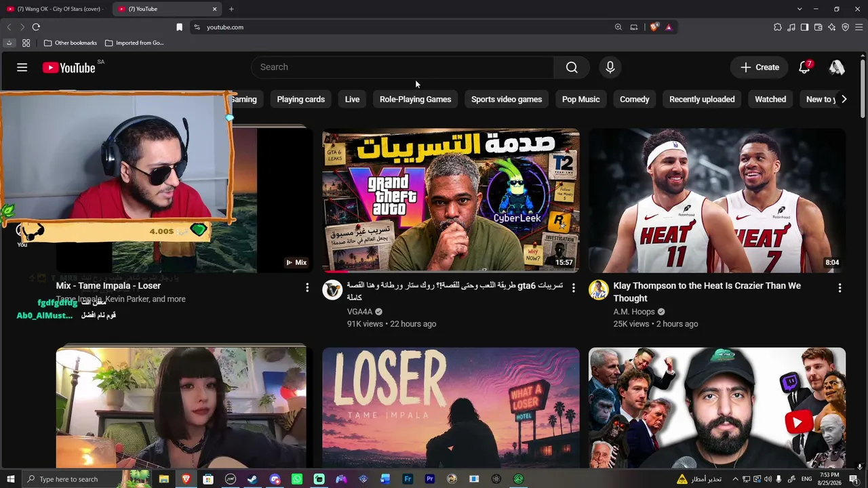
Task: Go to the VGA4A channel name link
Action: tap(359, 312)
